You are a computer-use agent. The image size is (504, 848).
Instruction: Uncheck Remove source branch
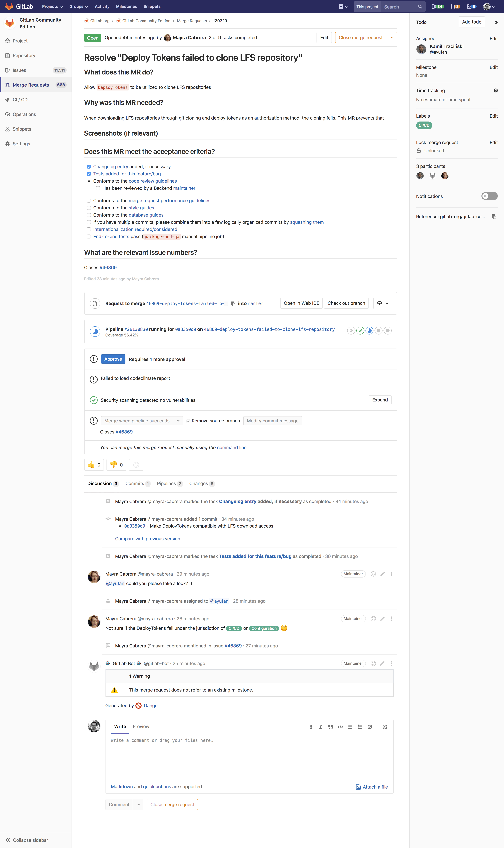(x=189, y=420)
